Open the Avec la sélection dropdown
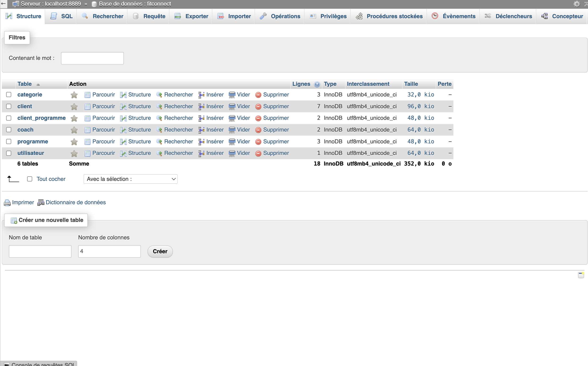Viewport: 588px width, 366px height. (130, 179)
